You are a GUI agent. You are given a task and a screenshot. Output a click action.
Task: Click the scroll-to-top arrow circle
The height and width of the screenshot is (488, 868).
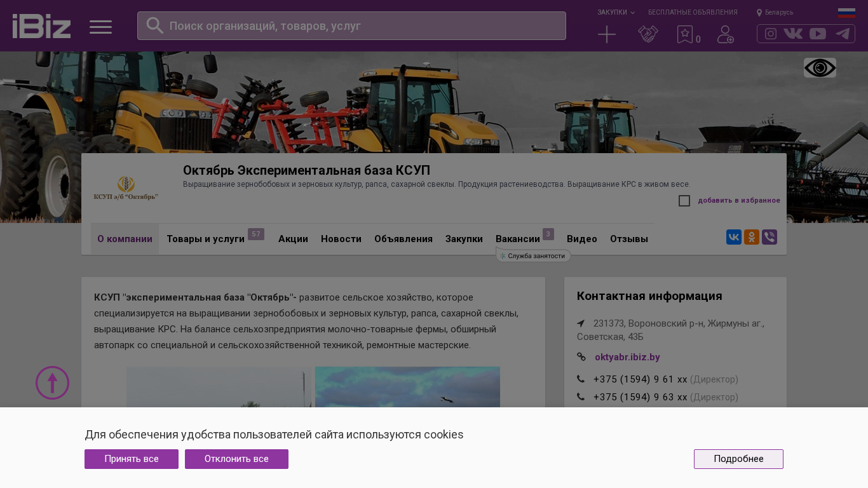(x=52, y=383)
